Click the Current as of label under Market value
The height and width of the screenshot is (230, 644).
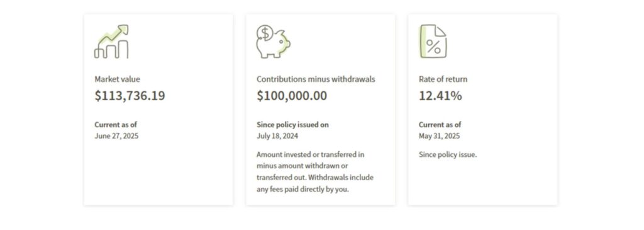coord(116,125)
